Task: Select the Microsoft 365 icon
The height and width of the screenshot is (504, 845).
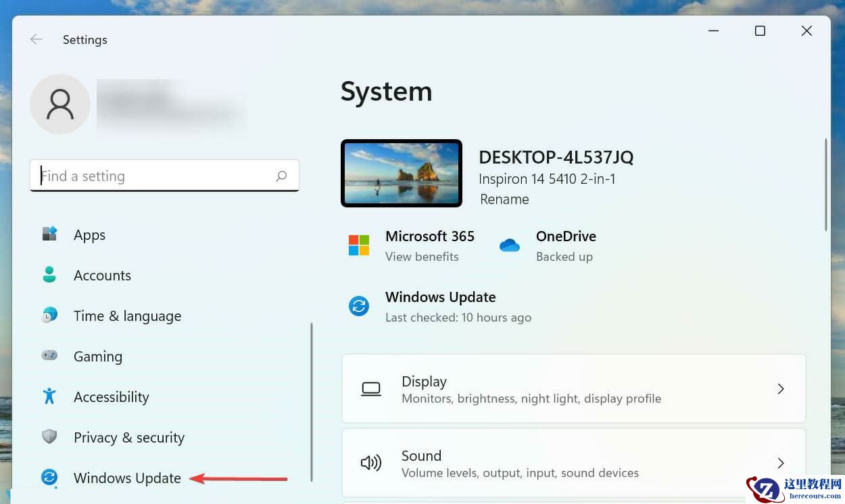Action: [x=358, y=245]
